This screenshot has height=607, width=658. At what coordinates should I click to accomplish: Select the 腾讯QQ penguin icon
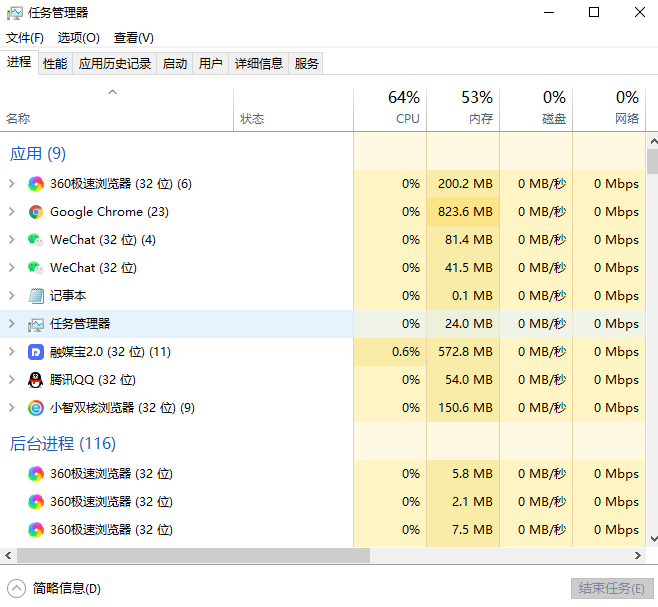click(36, 380)
